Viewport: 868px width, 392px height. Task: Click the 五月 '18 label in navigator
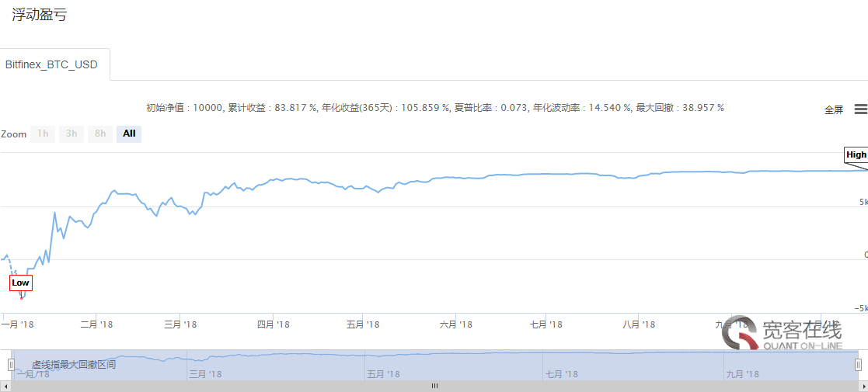point(383,374)
